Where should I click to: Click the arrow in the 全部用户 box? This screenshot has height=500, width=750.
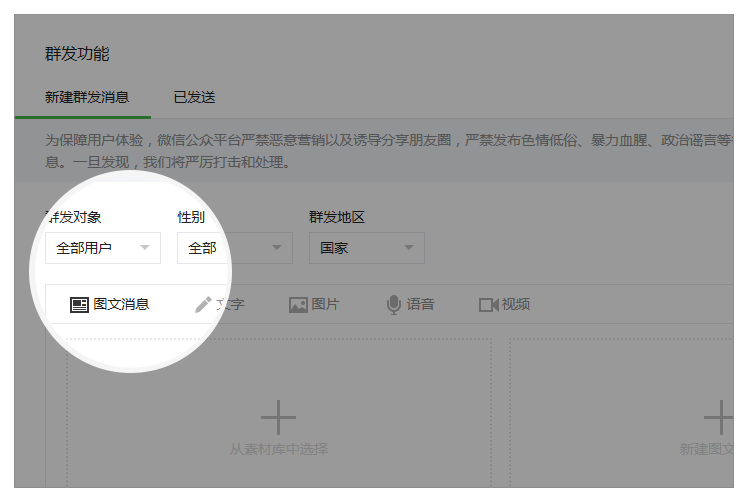pos(145,248)
